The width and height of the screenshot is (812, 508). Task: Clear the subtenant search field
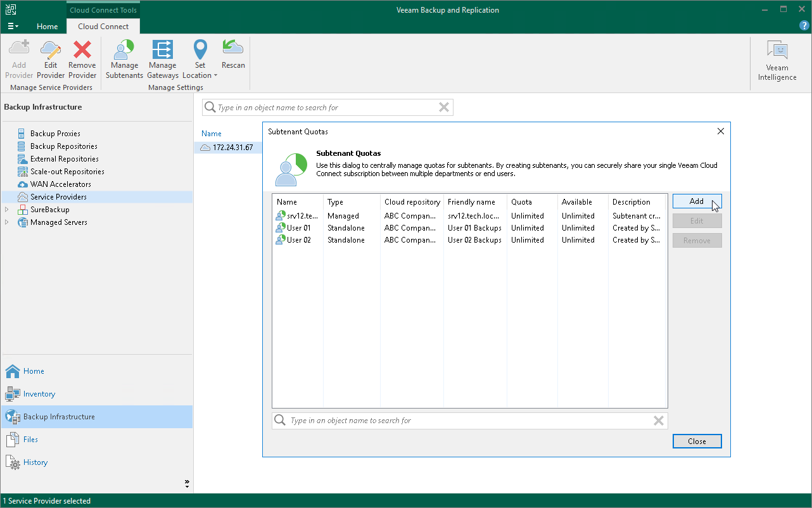click(659, 421)
